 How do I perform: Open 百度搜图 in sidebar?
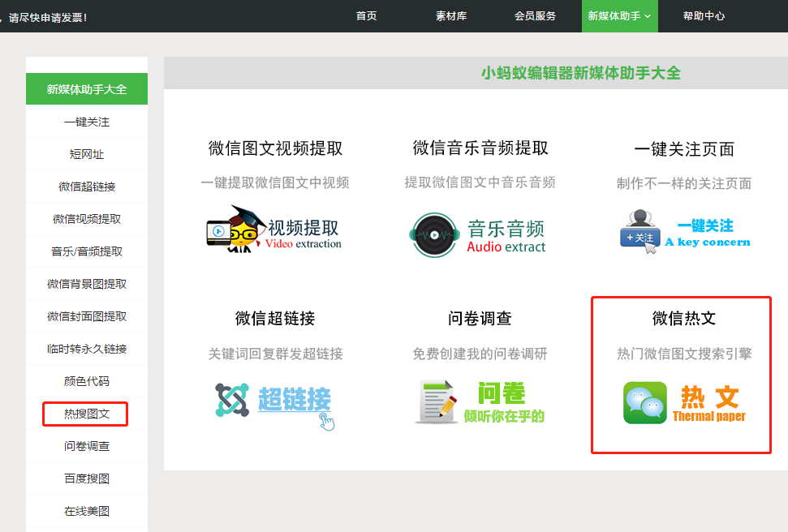87,478
